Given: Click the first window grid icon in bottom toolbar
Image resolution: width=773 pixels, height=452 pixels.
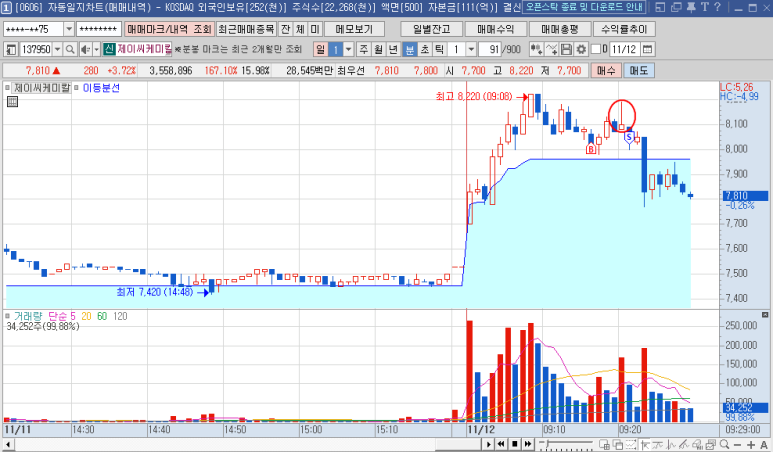Looking at the screenshot, I should (604, 444).
